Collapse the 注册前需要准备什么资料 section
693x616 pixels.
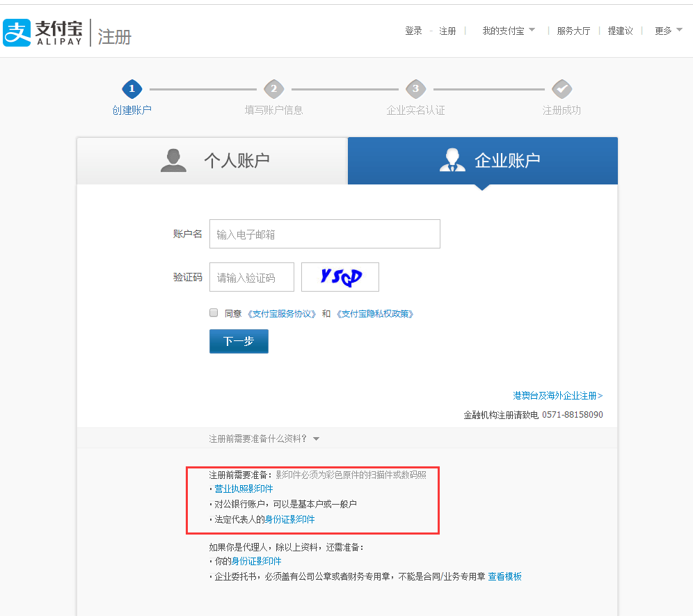click(x=264, y=439)
